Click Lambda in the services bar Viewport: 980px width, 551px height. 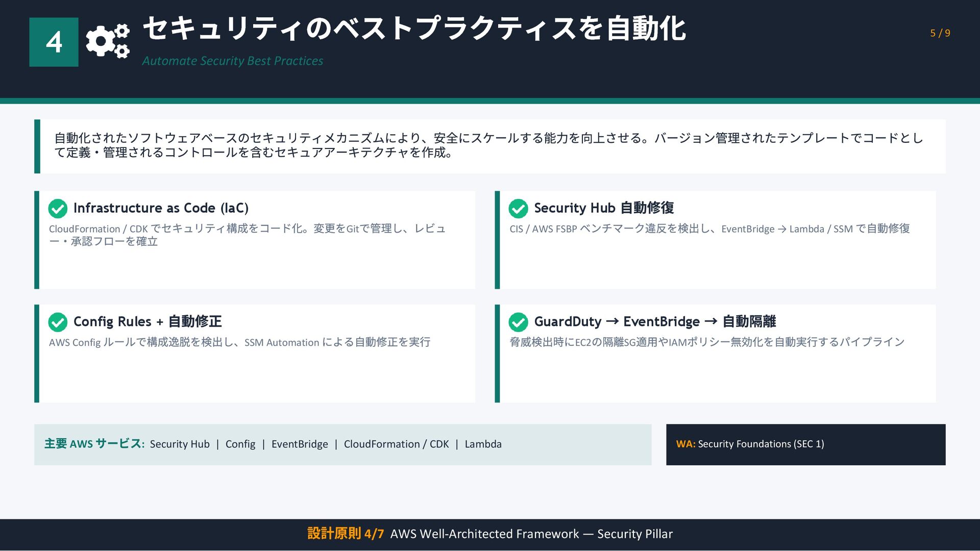(483, 444)
